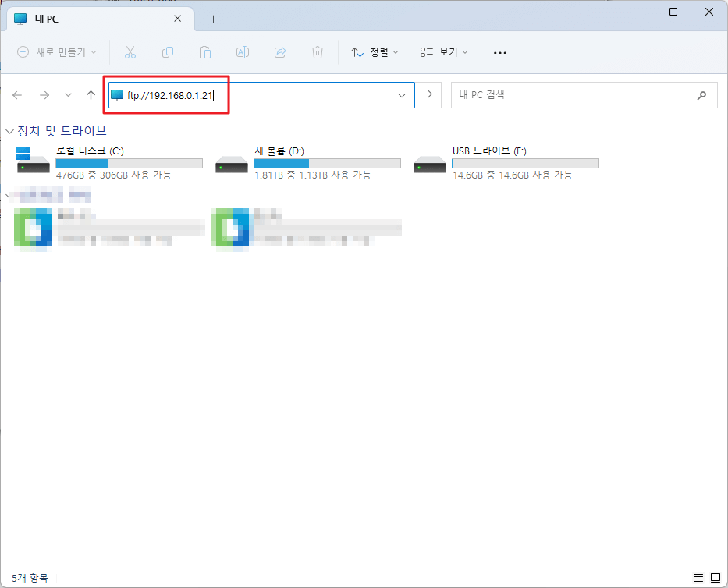Click the Paste icon
The width and height of the screenshot is (728, 588).
[x=205, y=52]
